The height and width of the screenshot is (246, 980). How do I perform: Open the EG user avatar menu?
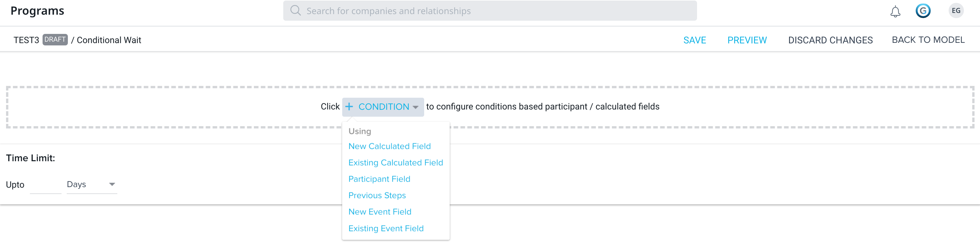coord(956,11)
